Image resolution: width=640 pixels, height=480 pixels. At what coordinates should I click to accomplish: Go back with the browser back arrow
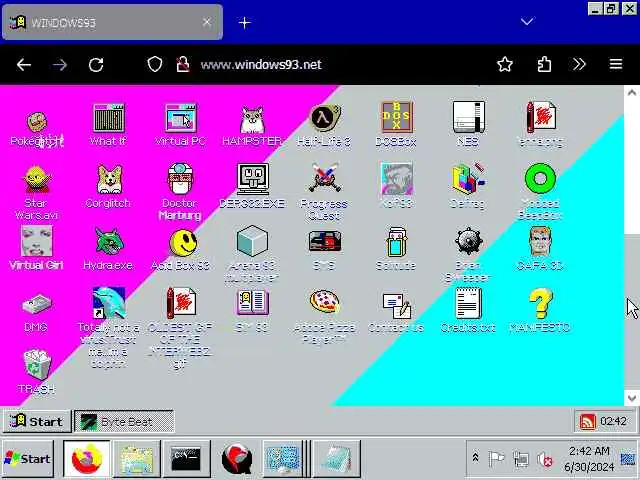click(x=24, y=64)
